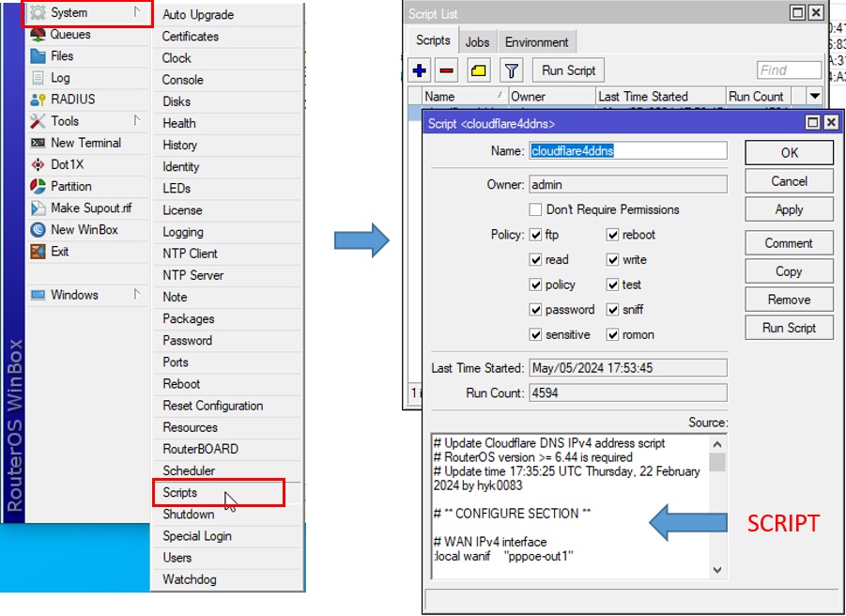Click the Make Supout.rif icon
Screen dimensions: 846x616
pyautogui.click(x=38, y=208)
